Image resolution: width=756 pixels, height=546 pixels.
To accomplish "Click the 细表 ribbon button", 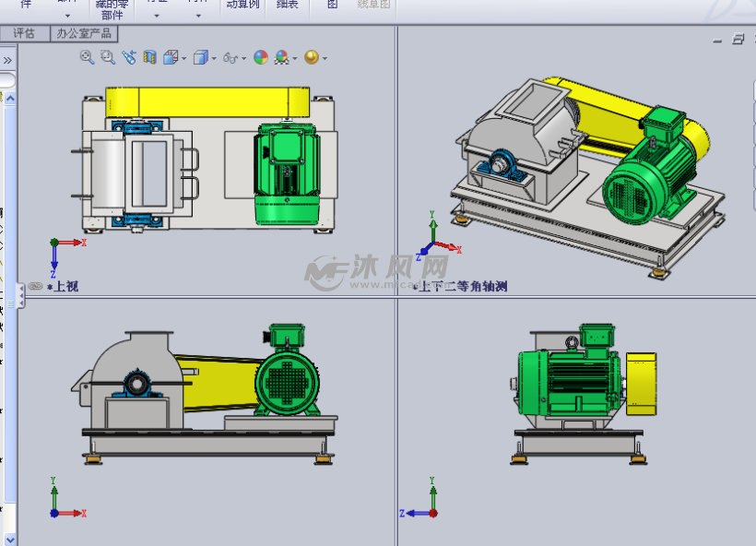I will coord(286,7).
